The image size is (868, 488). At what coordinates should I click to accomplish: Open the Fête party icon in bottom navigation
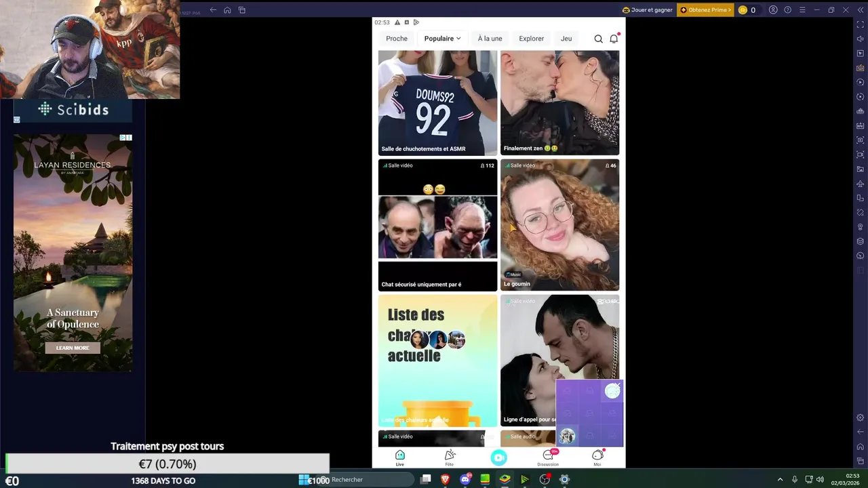coord(449,457)
